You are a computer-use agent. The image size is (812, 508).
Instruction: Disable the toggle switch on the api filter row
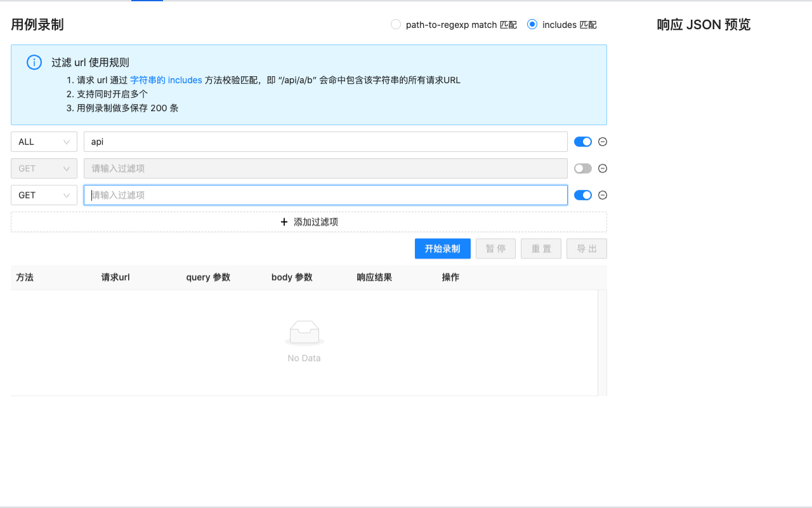(x=582, y=142)
